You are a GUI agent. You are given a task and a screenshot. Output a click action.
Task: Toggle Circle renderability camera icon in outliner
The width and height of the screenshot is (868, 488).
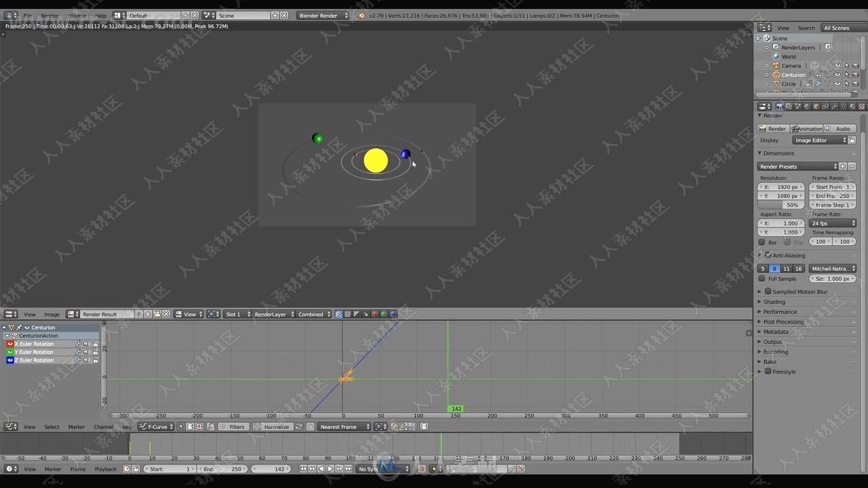[x=855, y=84]
